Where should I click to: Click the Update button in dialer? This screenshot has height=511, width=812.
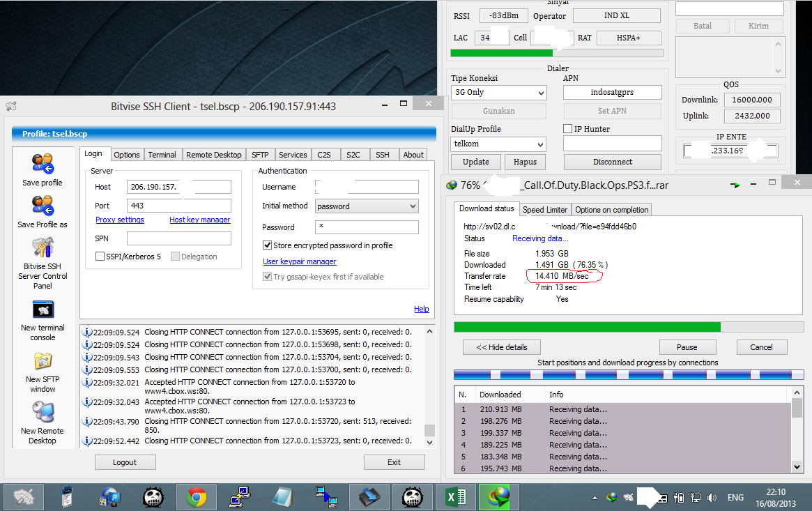pos(476,162)
